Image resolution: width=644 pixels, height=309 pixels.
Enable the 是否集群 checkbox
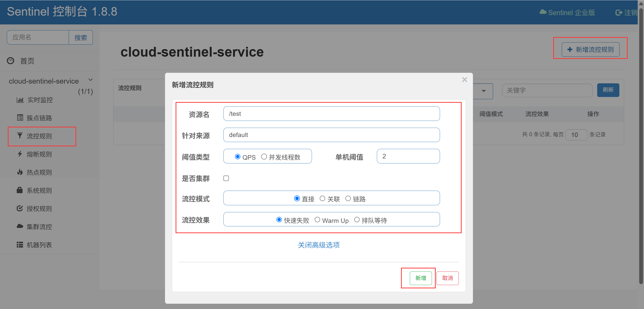[226, 178]
